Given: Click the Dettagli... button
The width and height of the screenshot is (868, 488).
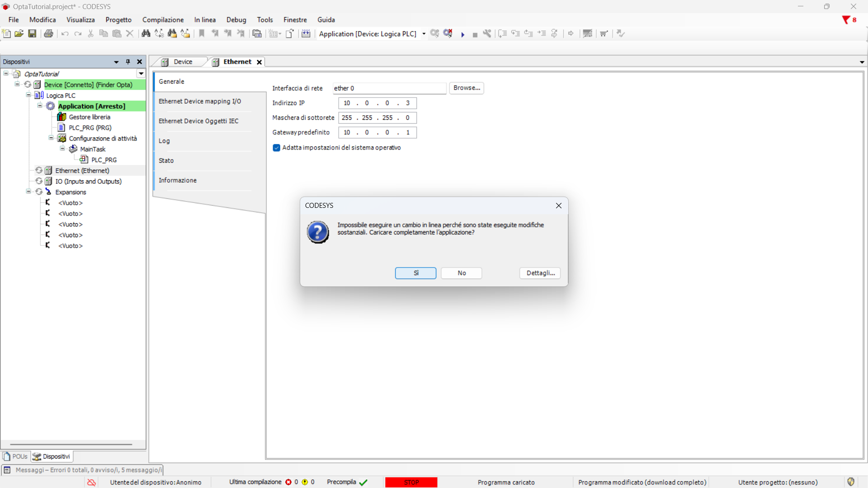Looking at the screenshot, I should [540, 273].
